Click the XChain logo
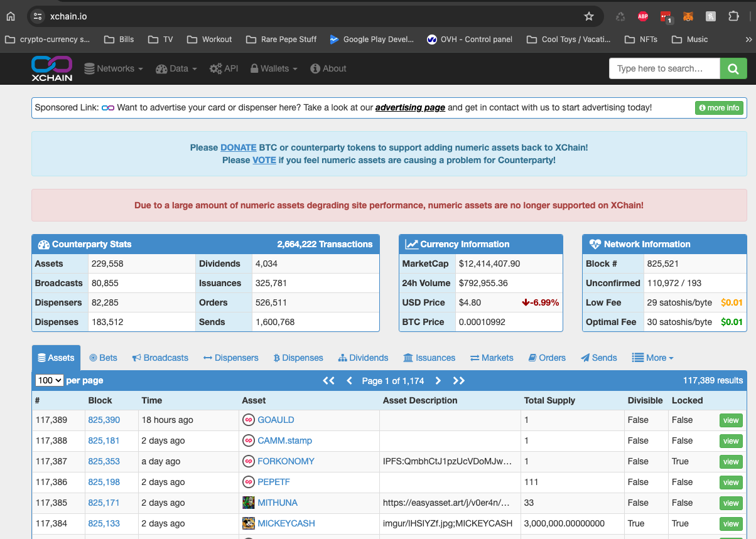The height and width of the screenshot is (539, 756). (x=51, y=68)
